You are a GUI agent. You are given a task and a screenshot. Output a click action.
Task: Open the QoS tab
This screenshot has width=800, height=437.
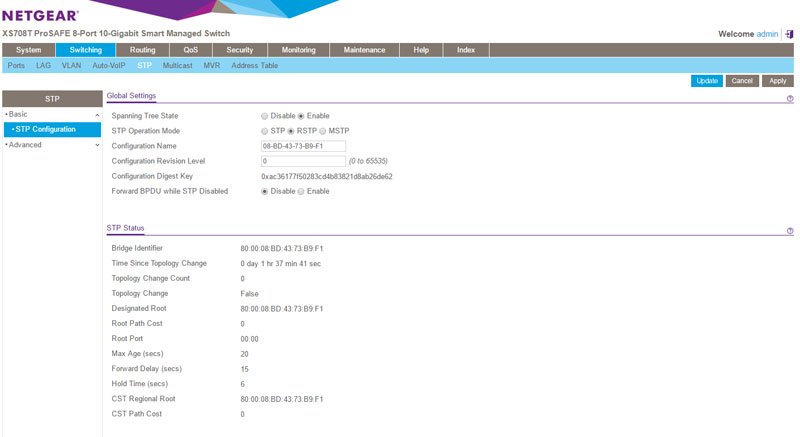coord(190,50)
